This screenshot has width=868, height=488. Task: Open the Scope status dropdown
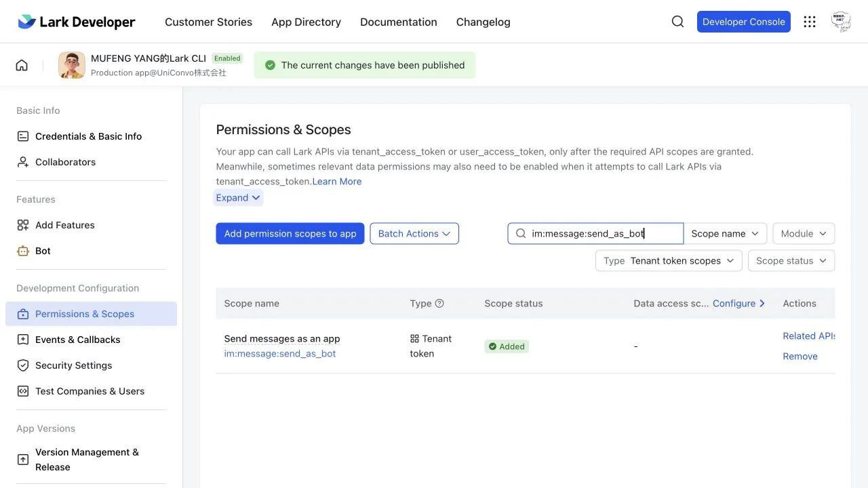(x=791, y=261)
